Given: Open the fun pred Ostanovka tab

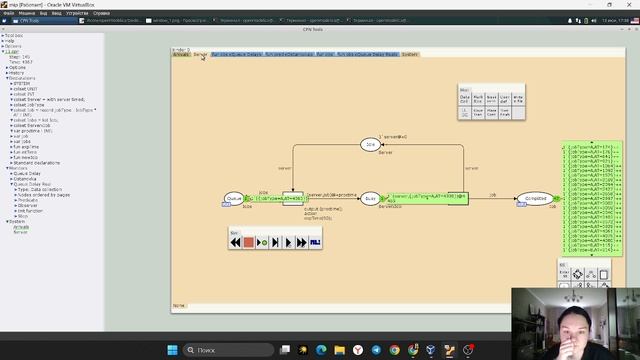Looking at the screenshot, I should (289, 54).
